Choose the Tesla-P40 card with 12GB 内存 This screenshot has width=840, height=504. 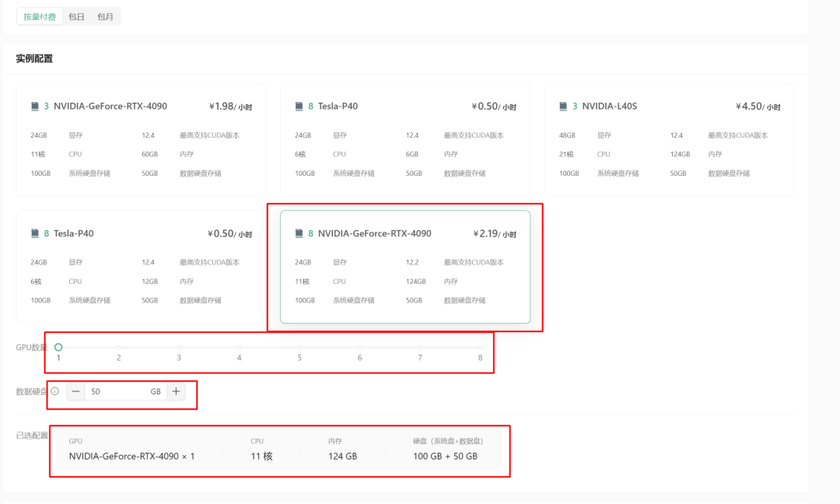[142, 267]
